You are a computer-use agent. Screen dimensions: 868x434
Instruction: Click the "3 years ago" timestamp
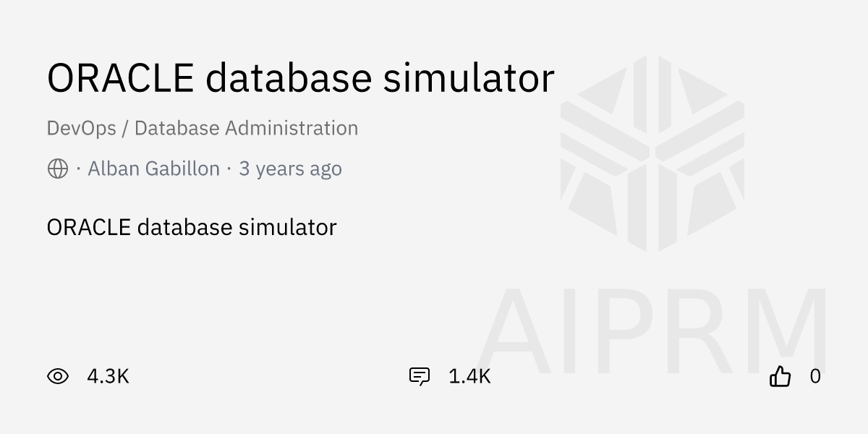290,169
